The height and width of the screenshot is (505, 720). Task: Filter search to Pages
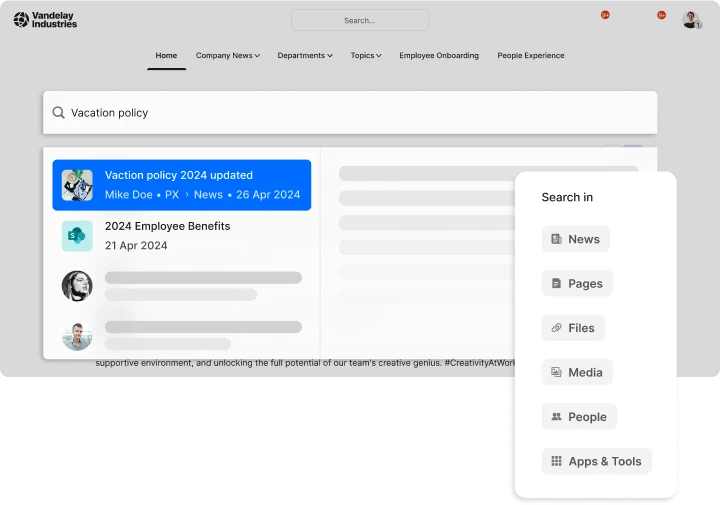577,283
